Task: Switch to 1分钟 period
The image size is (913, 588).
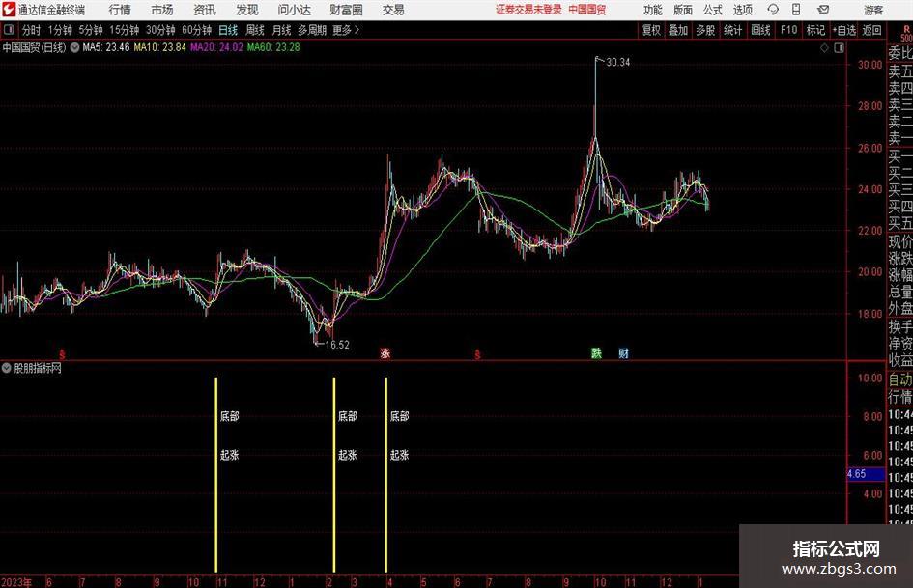Action: (60, 30)
